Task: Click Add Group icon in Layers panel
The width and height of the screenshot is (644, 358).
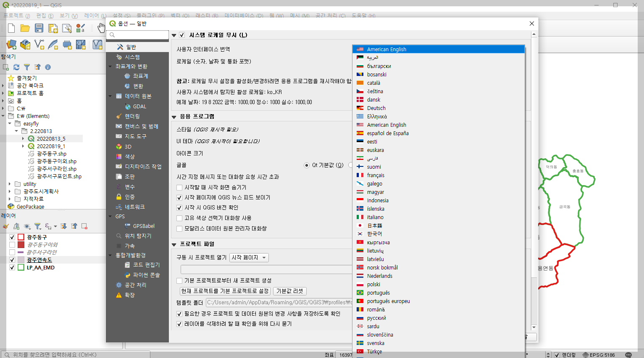Action: (x=16, y=226)
